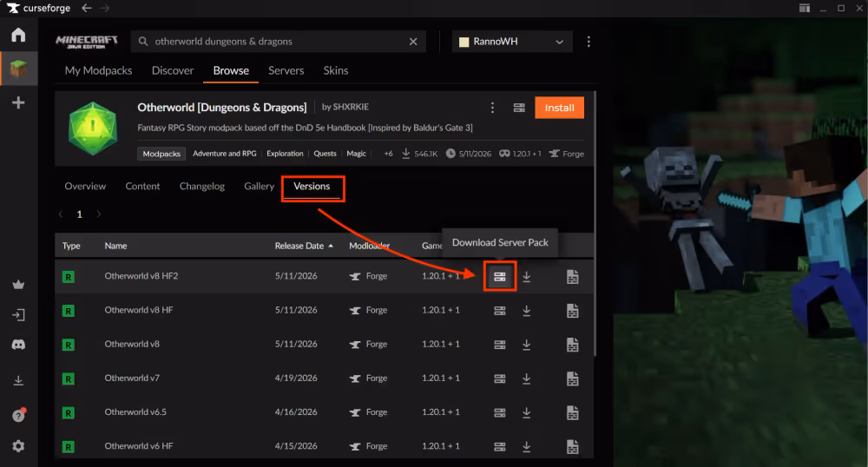Add a game with the plus icon
This screenshot has height=467, width=868.
coord(18,103)
